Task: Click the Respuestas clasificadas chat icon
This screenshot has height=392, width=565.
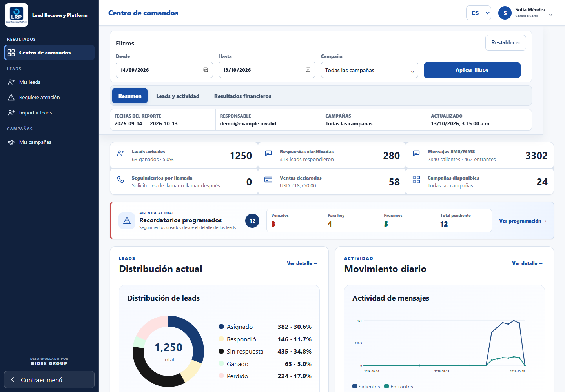Action: [x=268, y=153]
